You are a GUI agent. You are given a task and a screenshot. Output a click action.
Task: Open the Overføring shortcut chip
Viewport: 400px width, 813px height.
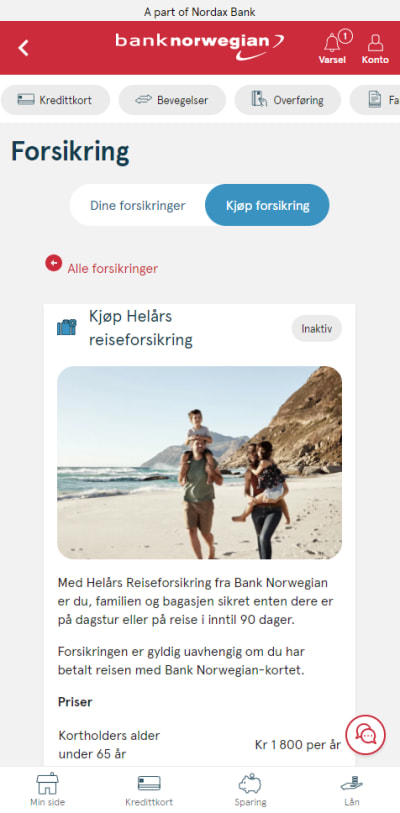click(x=288, y=100)
